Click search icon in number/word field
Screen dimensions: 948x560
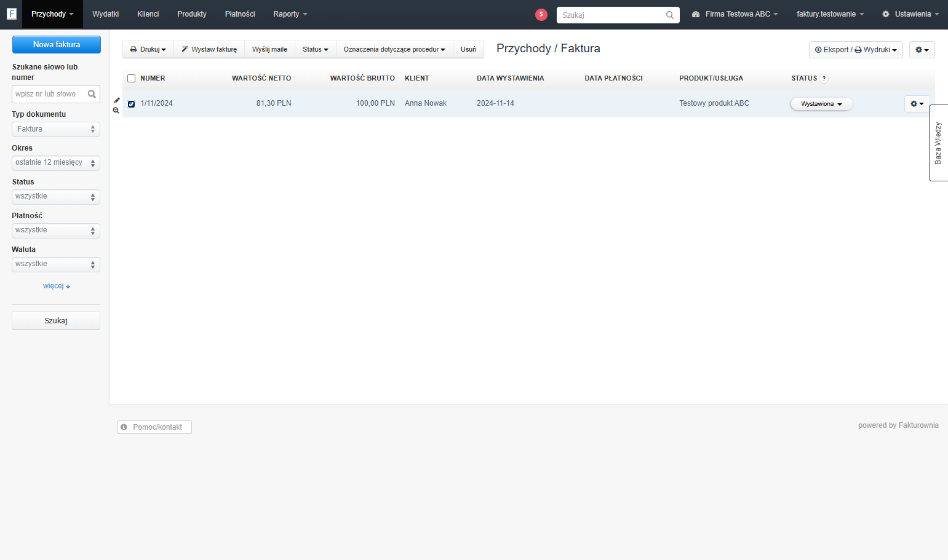click(x=92, y=94)
